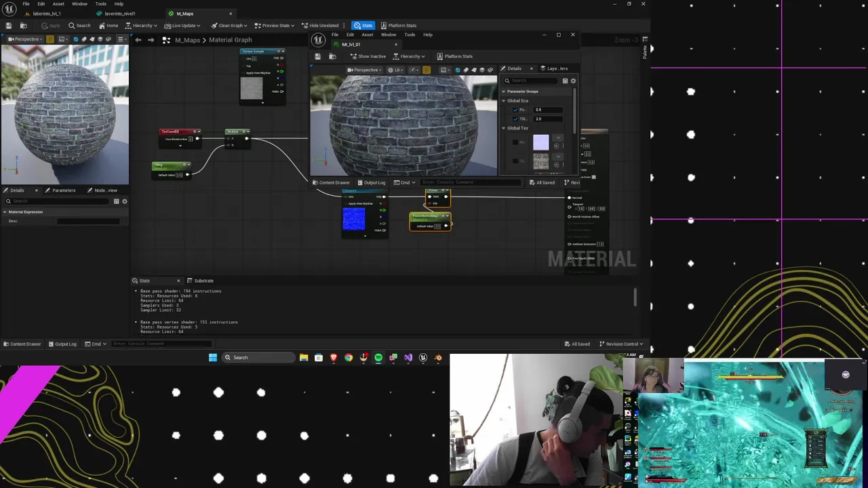Open the left preview viewport options hamburger menu
868x488 pixels.
click(x=121, y=39)
